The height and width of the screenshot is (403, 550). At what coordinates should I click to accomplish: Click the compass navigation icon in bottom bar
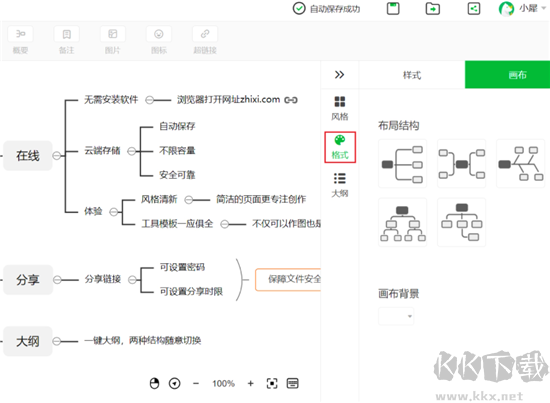(175, 383)
